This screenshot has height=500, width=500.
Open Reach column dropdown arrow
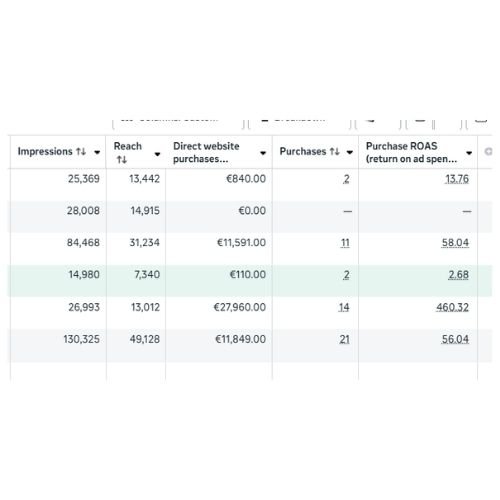157,154
